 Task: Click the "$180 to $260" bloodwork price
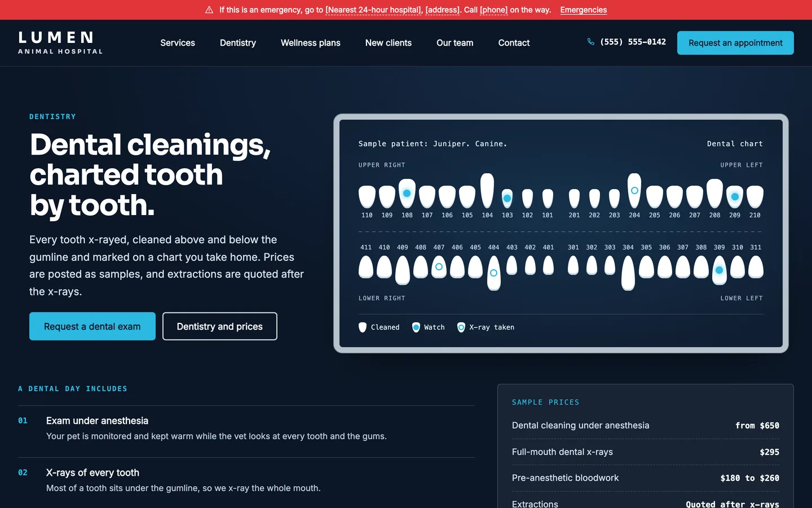pos(750,478)
